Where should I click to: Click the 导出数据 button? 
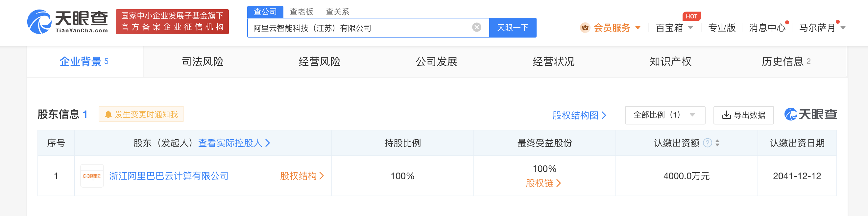coord(743,115)
